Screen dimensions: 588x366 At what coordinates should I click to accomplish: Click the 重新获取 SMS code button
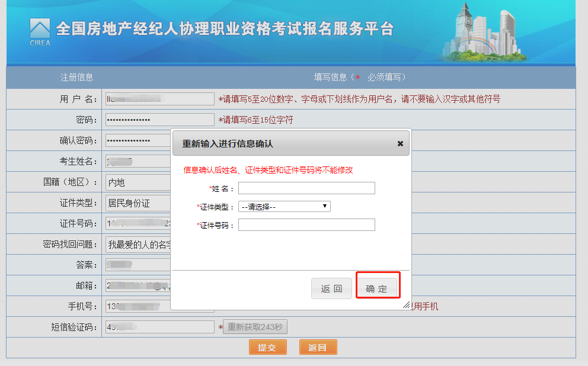(255, 327)
